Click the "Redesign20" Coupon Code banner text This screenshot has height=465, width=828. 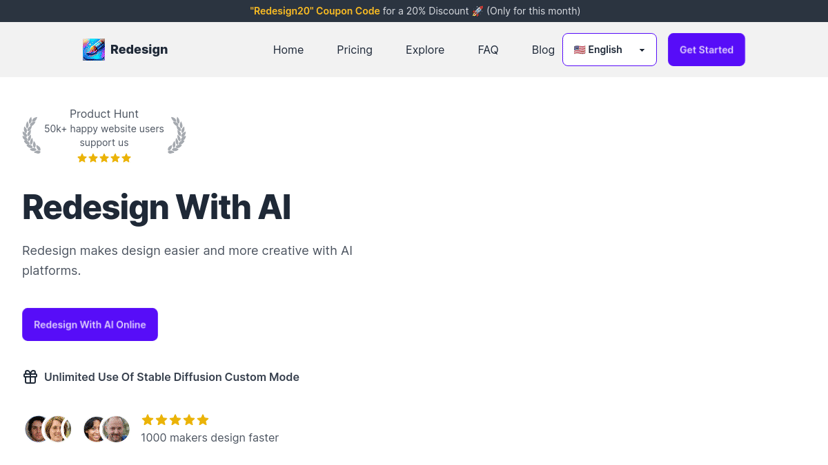coord(315,11)
